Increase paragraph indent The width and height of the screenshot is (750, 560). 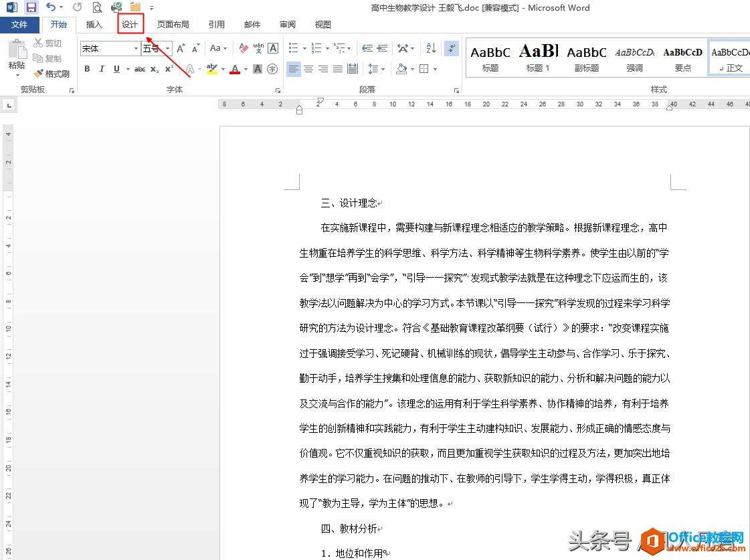[x=382, y=48]
